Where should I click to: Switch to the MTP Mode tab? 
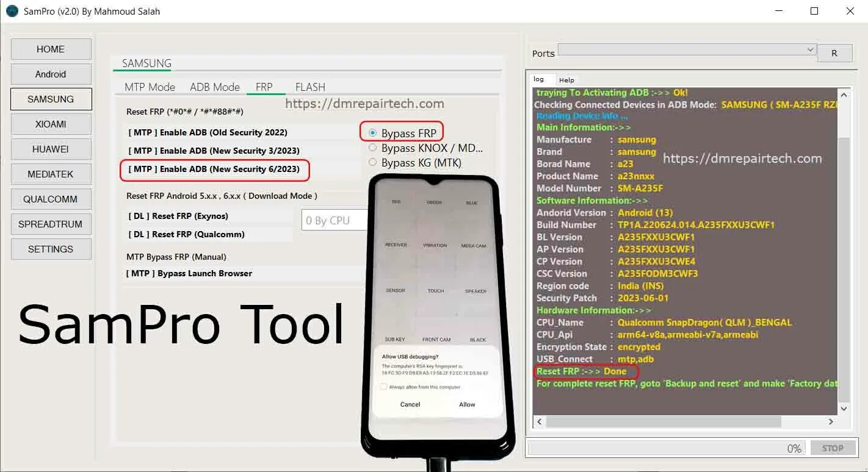point(150,87)
